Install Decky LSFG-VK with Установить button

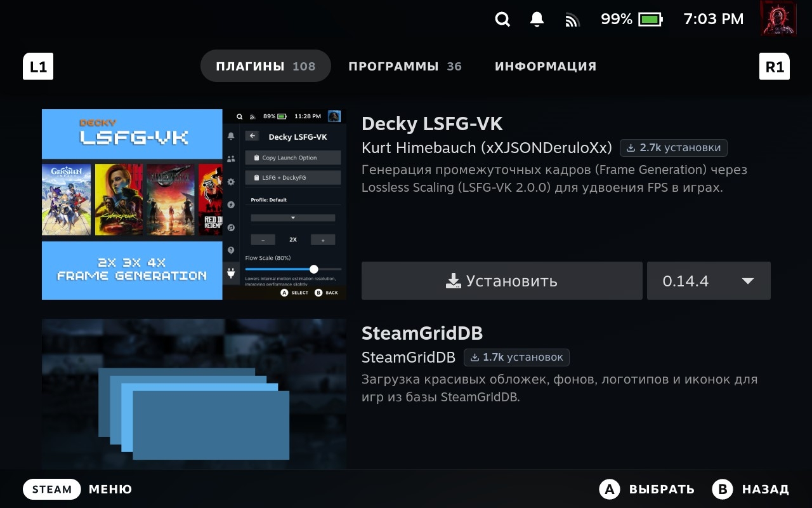(502, 281)
